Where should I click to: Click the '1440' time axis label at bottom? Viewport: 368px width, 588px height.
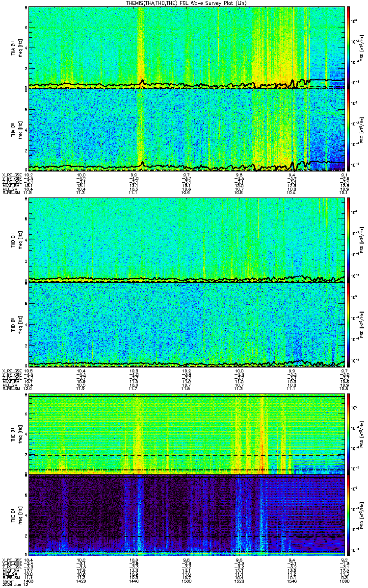pos(133,581)
